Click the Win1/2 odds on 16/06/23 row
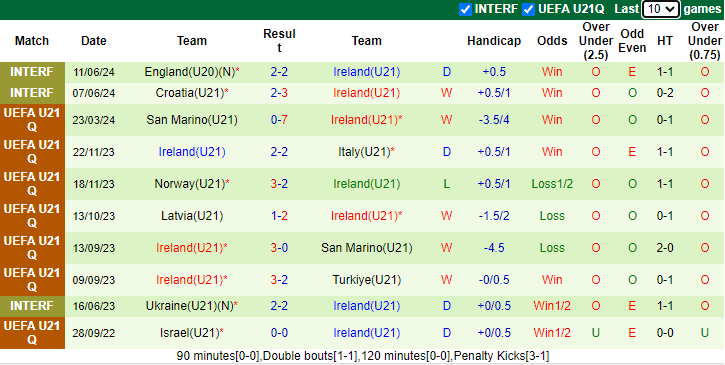Screen dimensions: 725x365 pyautogui.click(x=552, y=306)
